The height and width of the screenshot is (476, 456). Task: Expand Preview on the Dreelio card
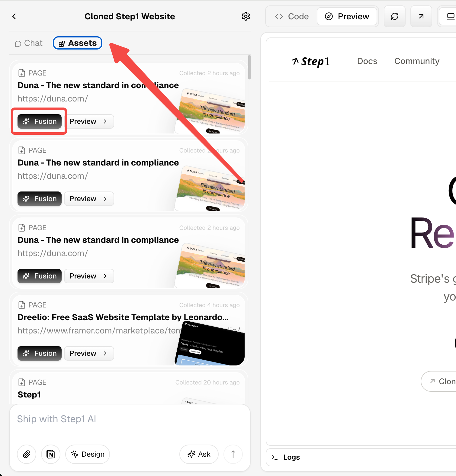[x=89, y=353]
